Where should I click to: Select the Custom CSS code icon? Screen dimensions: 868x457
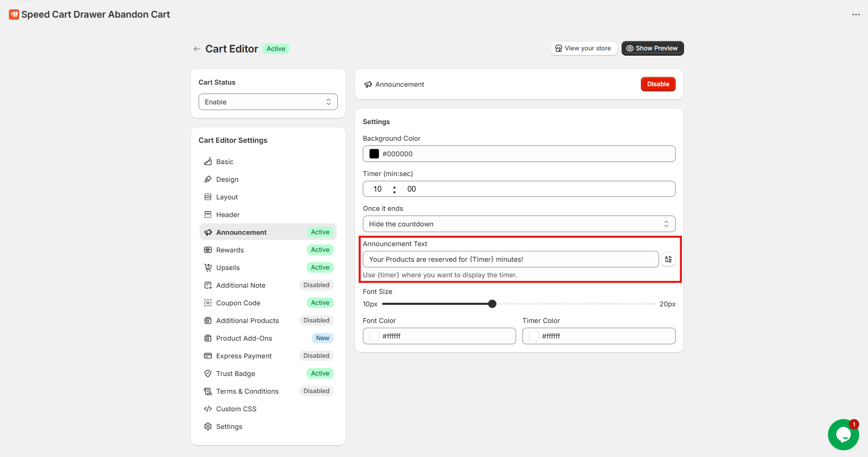point(208,409)
